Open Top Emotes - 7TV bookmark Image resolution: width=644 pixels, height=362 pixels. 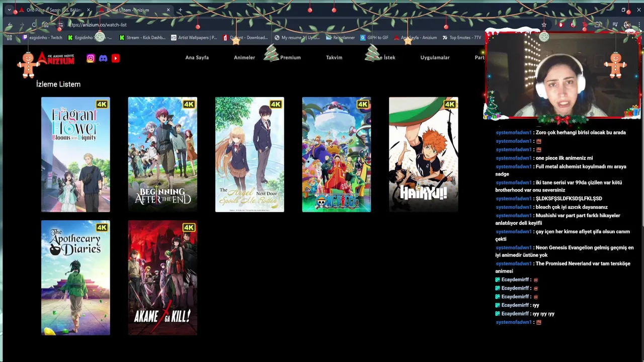pyautogui.click(x=462, y=37)
